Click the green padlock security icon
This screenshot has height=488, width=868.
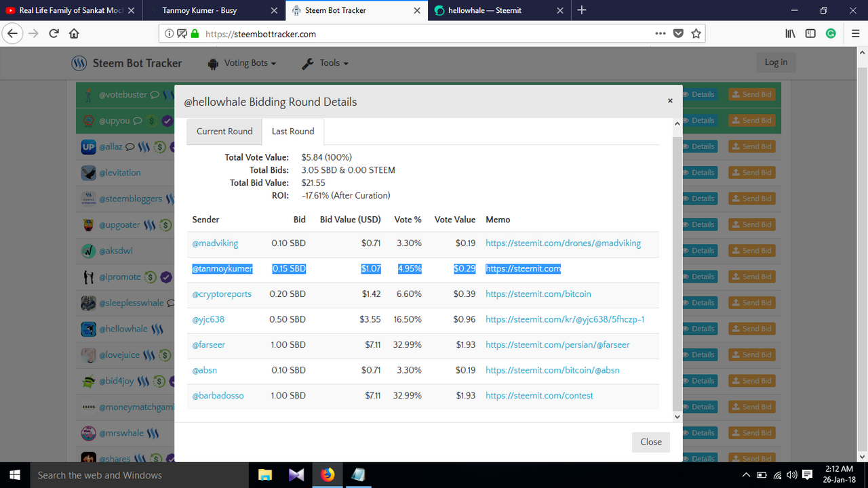195,33
